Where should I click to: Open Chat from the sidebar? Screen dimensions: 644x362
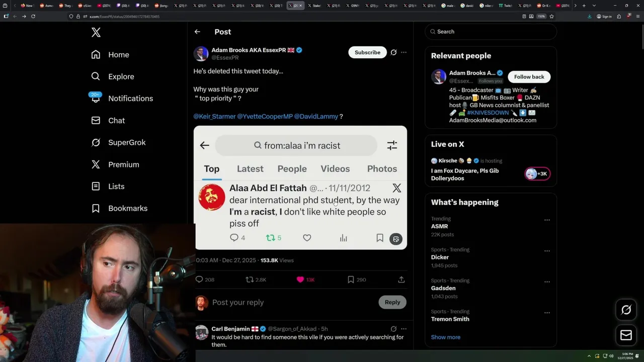(x=108, y=121)
